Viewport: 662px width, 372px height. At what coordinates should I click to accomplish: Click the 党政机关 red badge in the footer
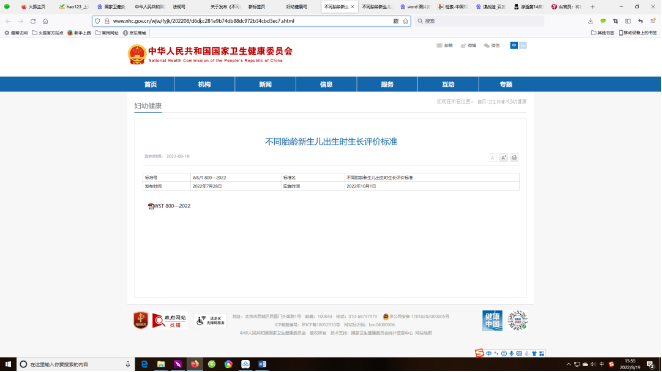pos(141,320)
